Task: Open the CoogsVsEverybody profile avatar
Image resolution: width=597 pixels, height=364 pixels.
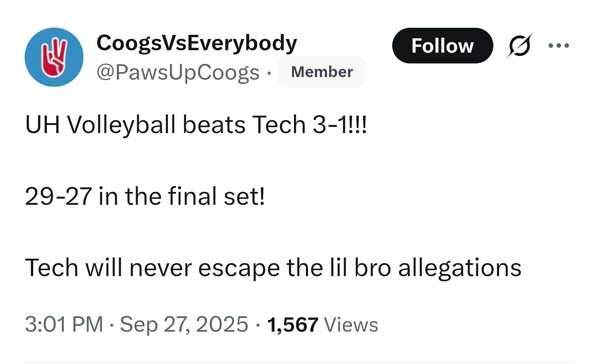Action: (x=54, y=57)
